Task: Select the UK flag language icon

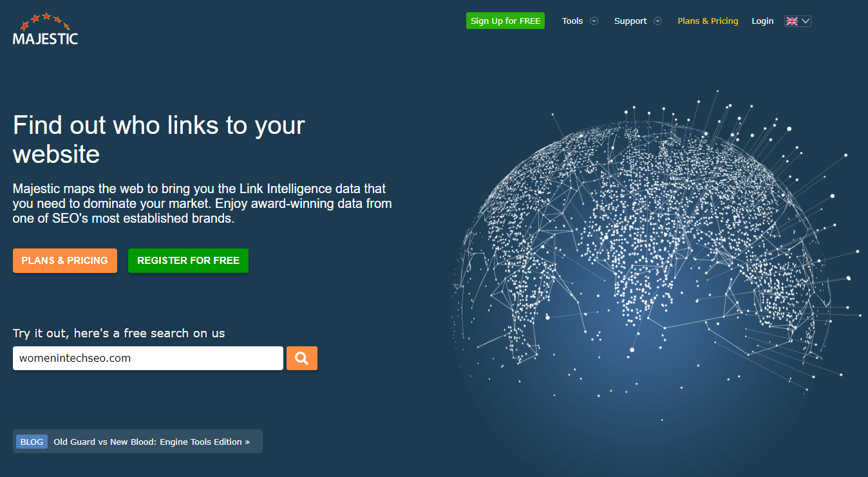Action: 792,21
